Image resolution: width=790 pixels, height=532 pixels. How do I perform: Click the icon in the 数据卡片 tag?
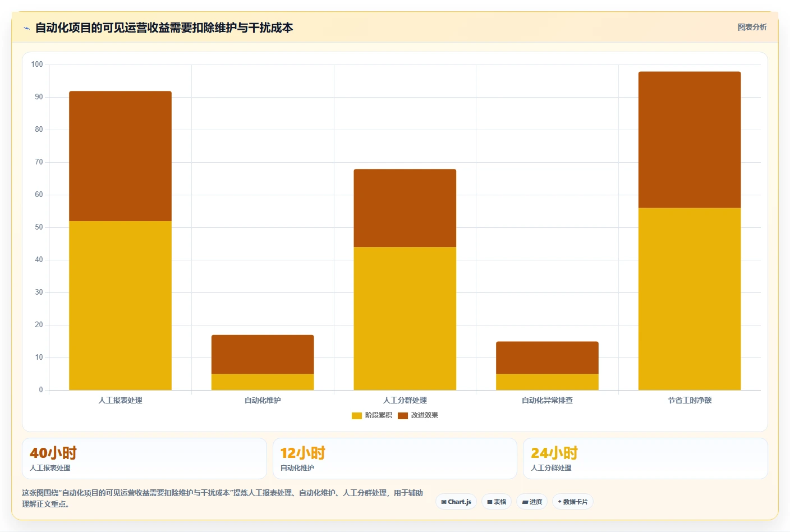coord(559,502)
